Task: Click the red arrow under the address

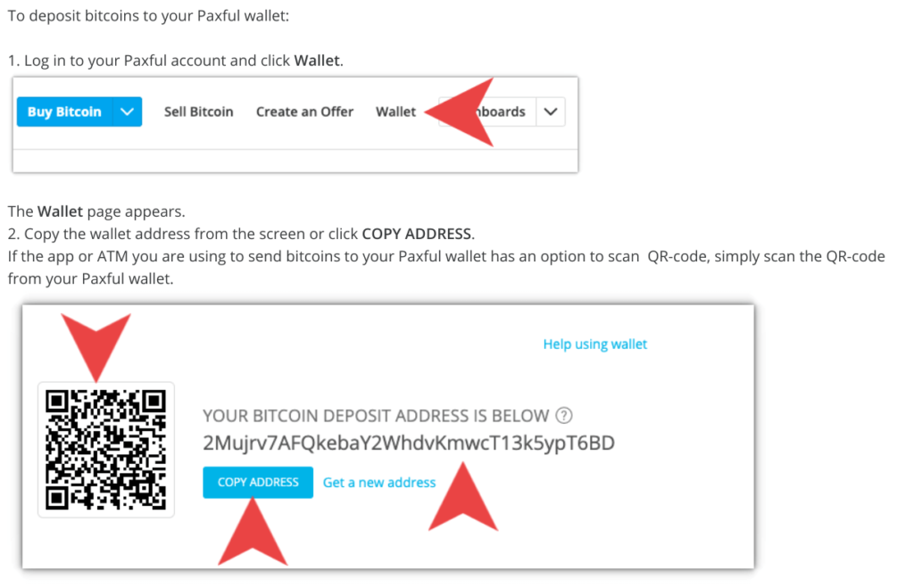Action: [x=463, y=496]
